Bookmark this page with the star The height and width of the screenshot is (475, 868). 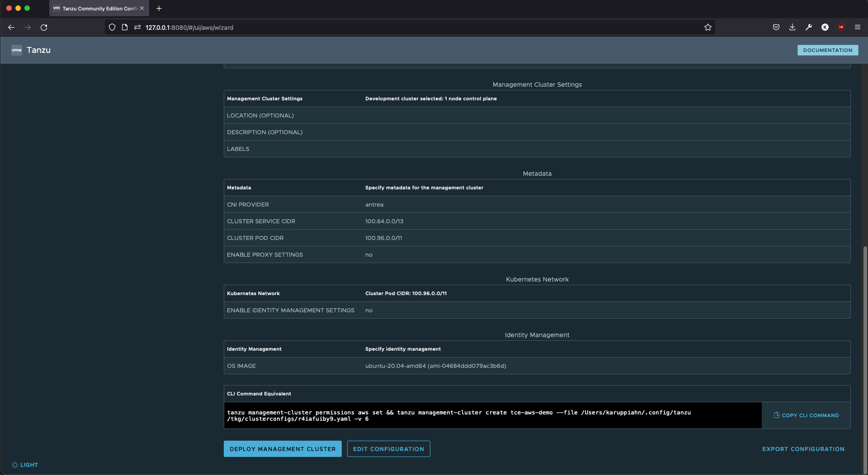point(708,28)
